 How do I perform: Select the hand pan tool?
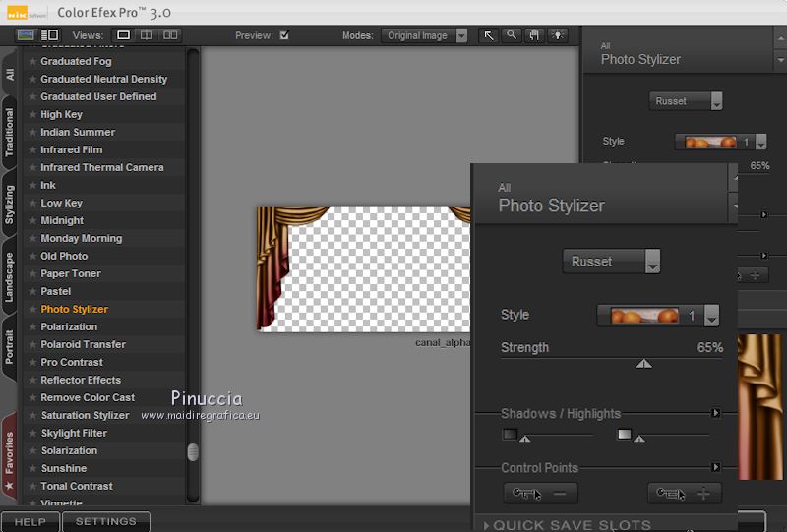[x=534, y=35]
